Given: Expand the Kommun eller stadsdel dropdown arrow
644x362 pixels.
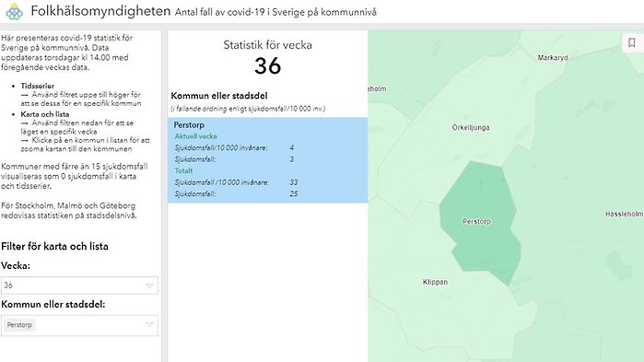Looking at the screenshot, I should (149, 324).
